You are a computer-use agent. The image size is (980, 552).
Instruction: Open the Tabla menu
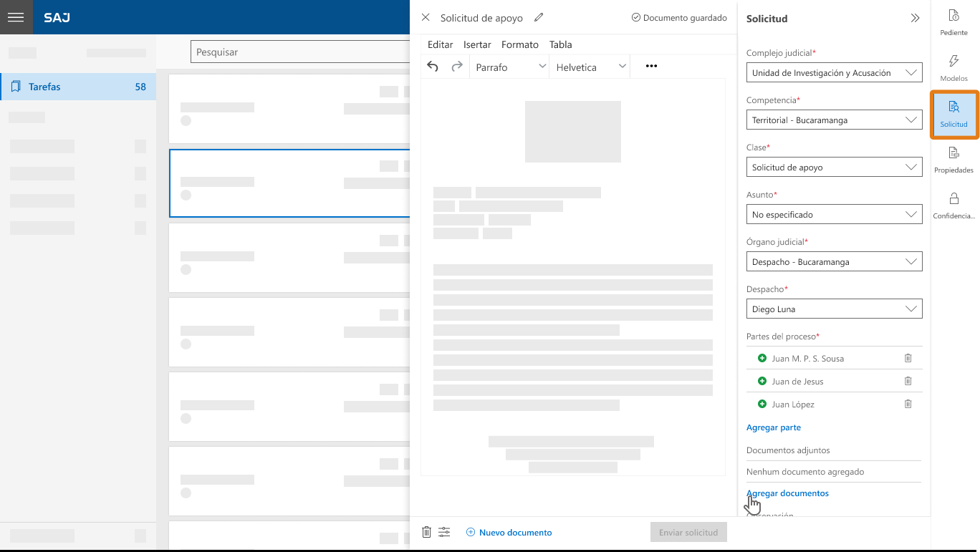pos(560,44)
